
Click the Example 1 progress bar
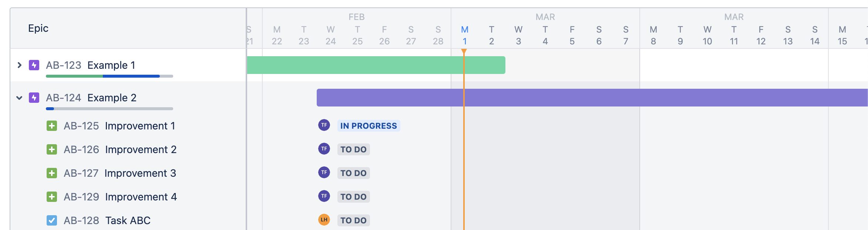coord(110,76)
